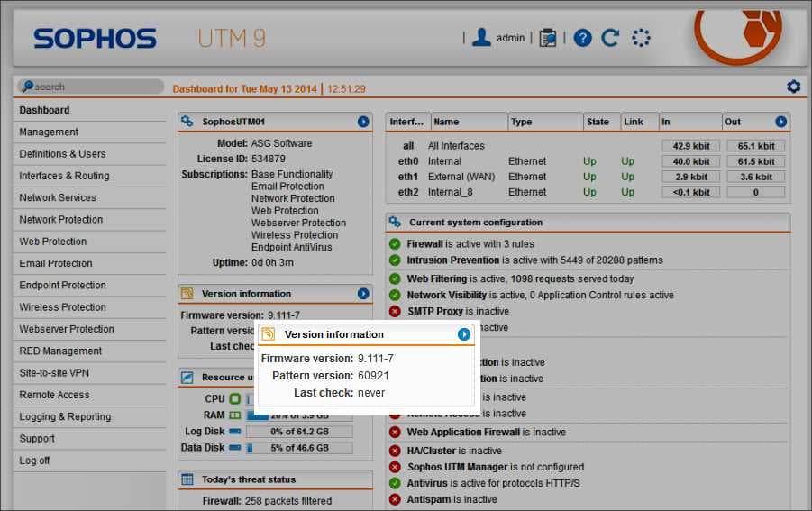This screenshot has width=812, height=511.
Task: Click the green Antivirus status icon
Action: pos(395,484)
